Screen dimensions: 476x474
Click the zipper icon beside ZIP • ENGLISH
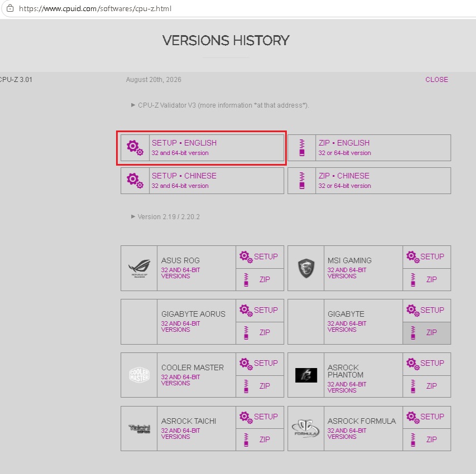click(302, 148)
